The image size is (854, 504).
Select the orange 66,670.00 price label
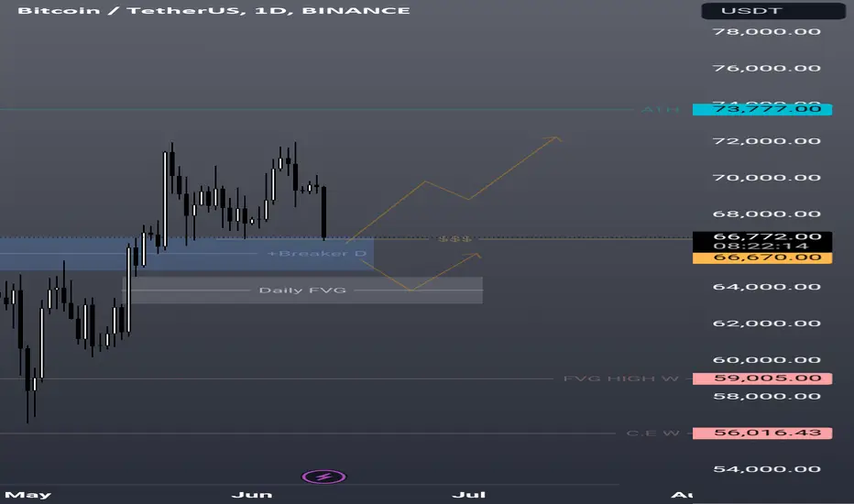click(x=762, y=257)
